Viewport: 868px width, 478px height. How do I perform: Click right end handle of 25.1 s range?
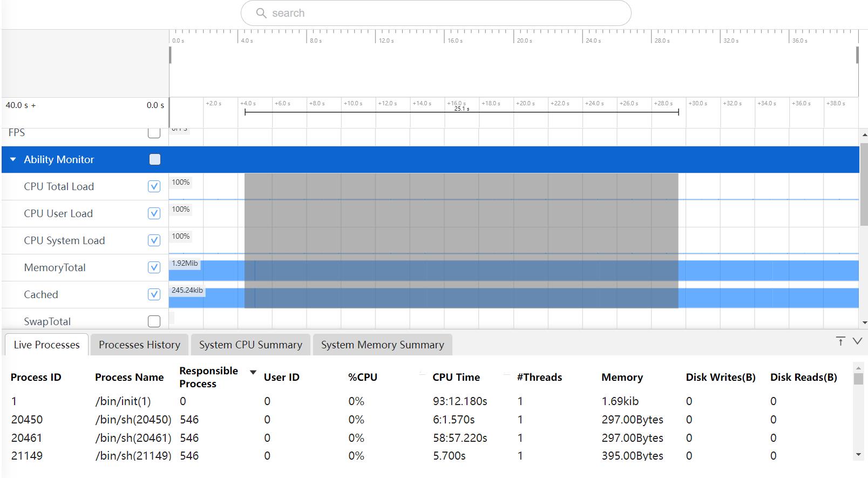pos(679,112)
